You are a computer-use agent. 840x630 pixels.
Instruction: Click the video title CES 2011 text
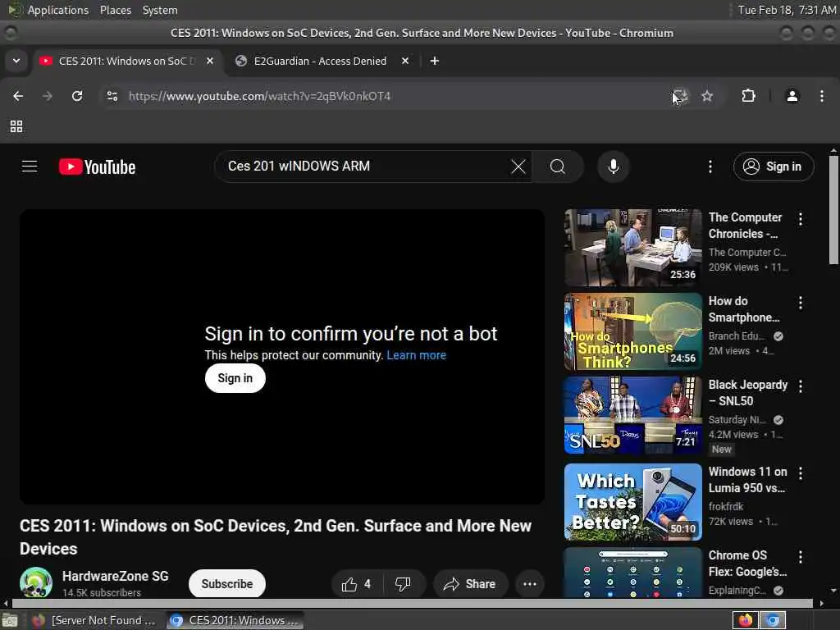276,537
